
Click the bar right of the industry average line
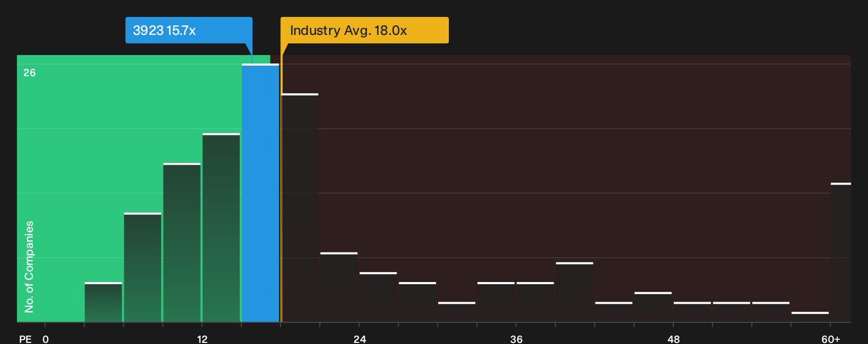coord(300,207)
